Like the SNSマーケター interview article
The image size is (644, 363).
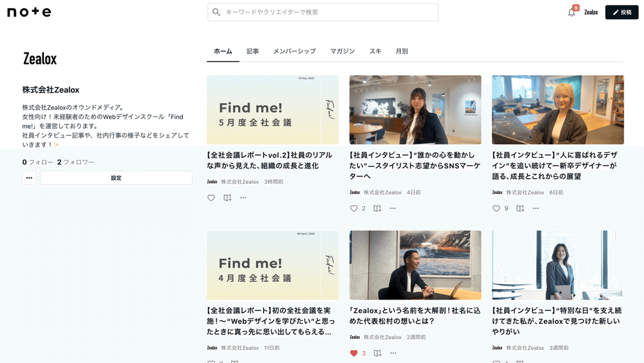(354, 209)
